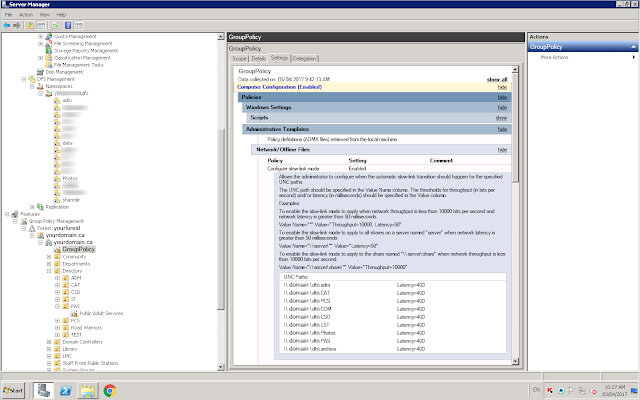The height and width of the screenshot is (400, 640).
Task: Select the Photos UNC path row
Action: [x=394, y=333]
